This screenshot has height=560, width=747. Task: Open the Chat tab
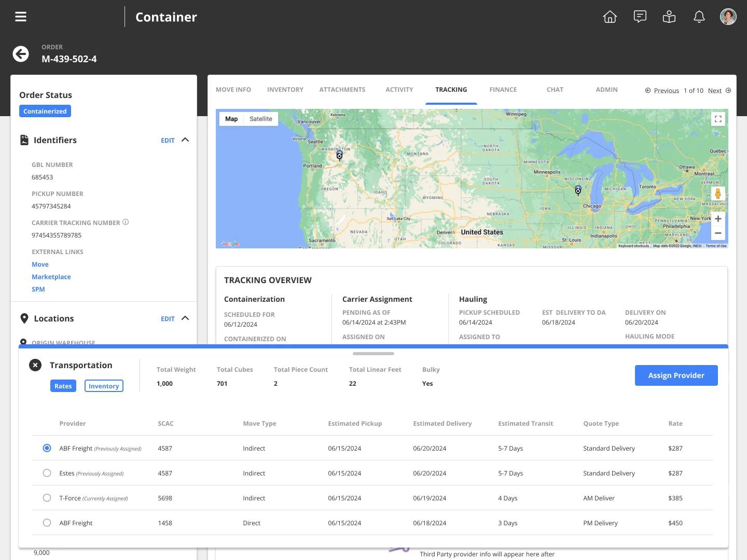click(555, 90)
